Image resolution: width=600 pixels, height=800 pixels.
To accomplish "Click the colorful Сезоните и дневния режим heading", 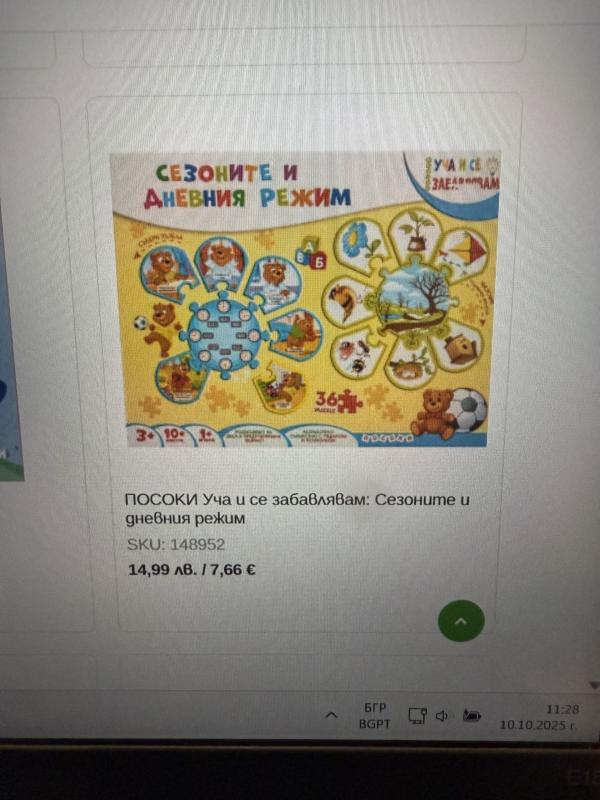I will click(x=247, y=186).
